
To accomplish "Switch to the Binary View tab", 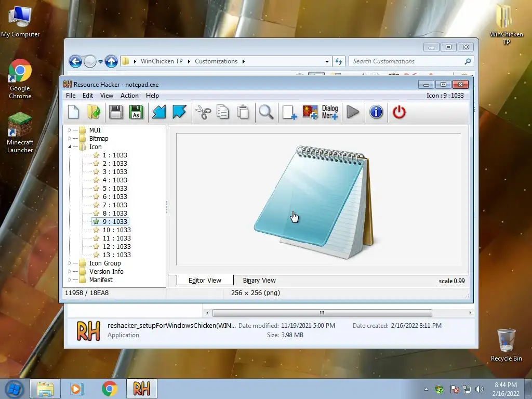I will tap(259, 280).
